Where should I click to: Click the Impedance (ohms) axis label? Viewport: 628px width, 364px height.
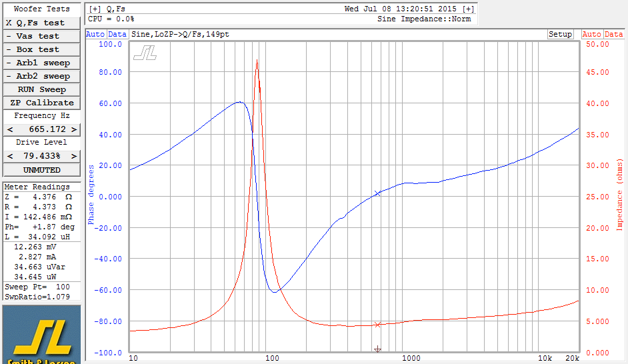[620, 195]
